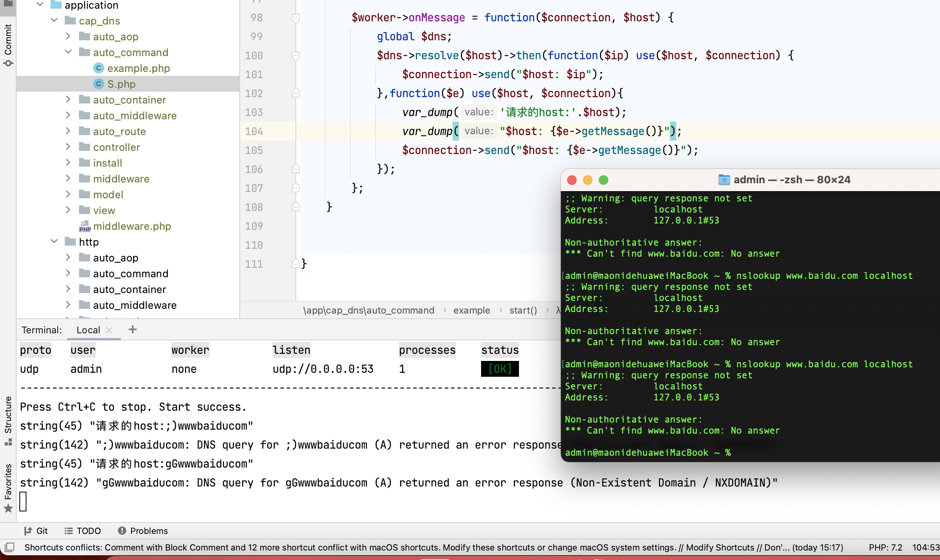Expand the http auto_middleware folder
The height and width of the screenshot is (560, 940).
point(68,305)
